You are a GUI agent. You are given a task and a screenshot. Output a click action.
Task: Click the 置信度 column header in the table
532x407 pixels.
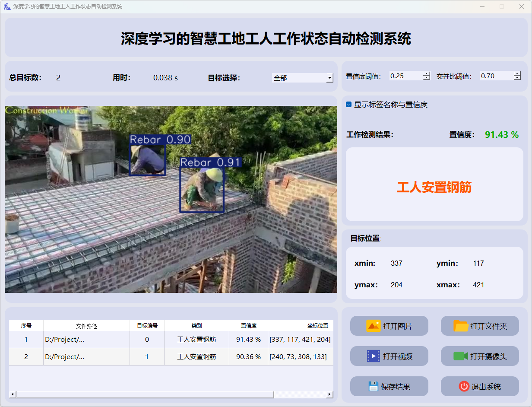248,326
